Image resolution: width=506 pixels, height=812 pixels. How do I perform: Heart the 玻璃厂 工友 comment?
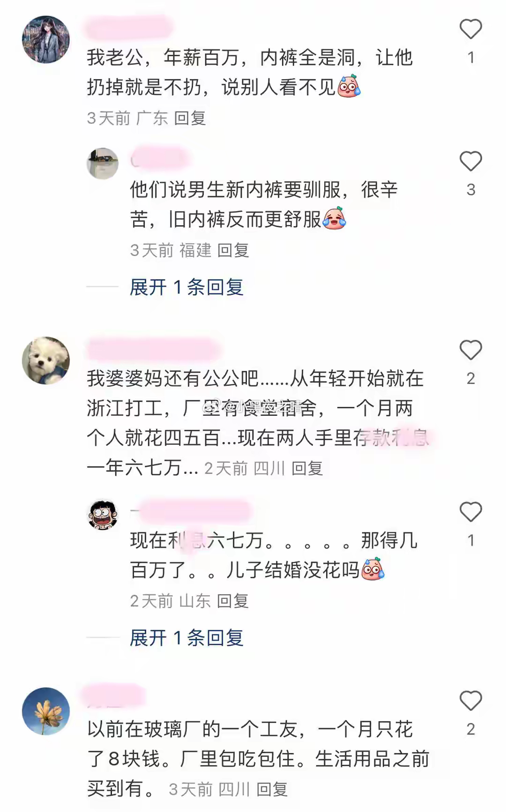pos(471,701)
